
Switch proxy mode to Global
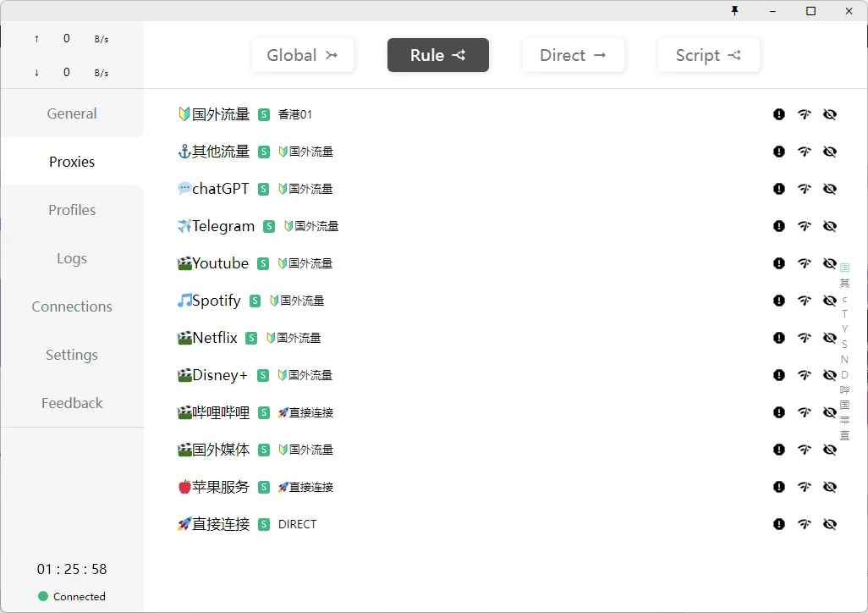(302, 55)
